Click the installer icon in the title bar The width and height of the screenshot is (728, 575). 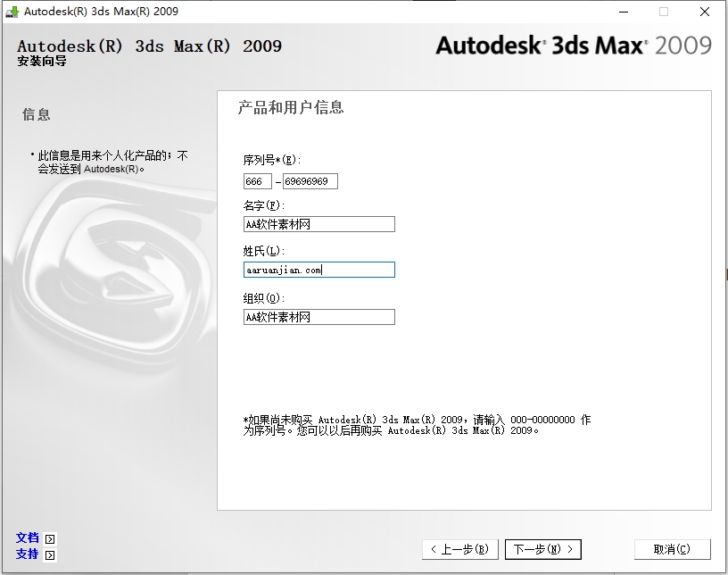(x=12, y=12)
